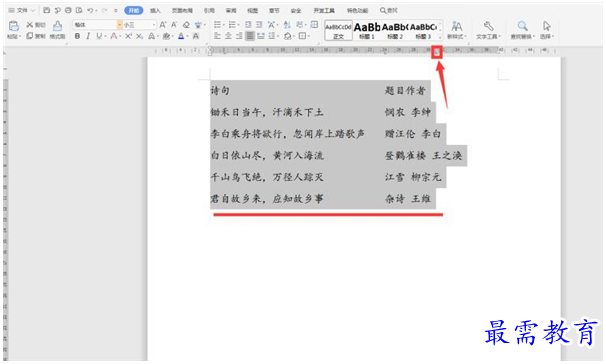This screenshot has width=606, height=364.
Task: Click the Sort icon in paragraph group
Action: (x=287, y=25)
